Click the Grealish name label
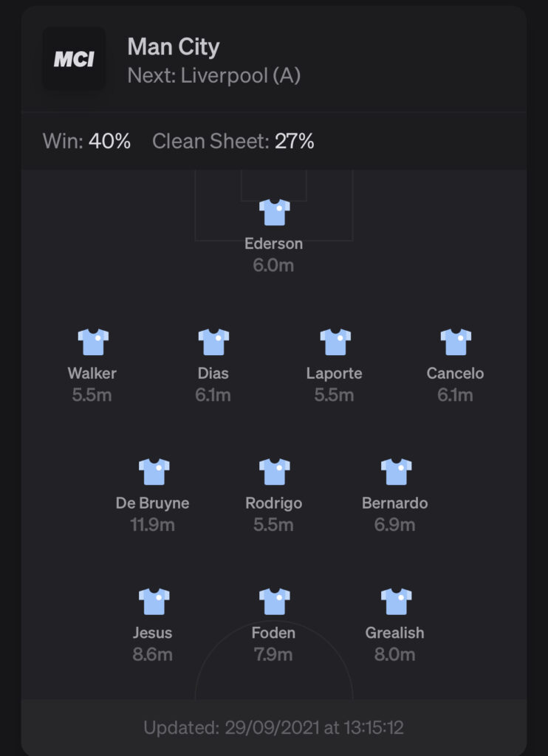The height and width of the screenshot is (756, 548). (394, 633)
